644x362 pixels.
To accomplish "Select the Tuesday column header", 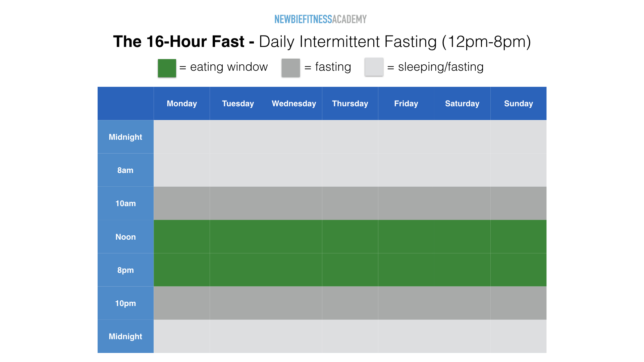I will point(238,104).
